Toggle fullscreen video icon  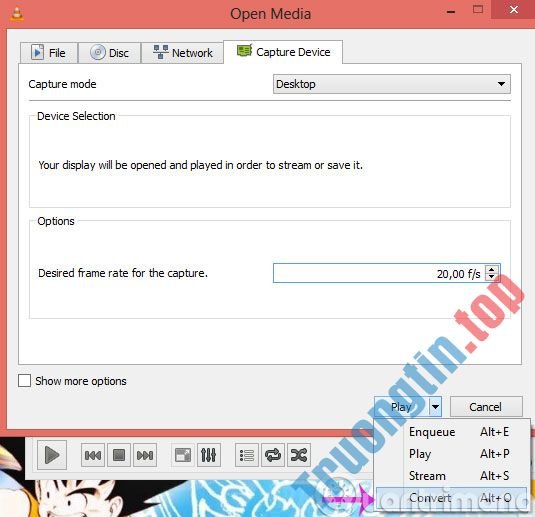click(183, 455)
